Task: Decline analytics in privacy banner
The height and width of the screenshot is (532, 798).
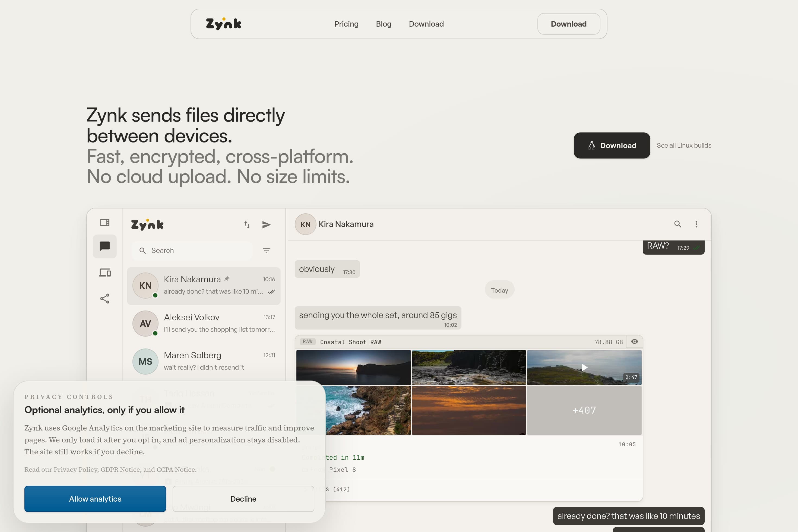Action: point(243,499)
